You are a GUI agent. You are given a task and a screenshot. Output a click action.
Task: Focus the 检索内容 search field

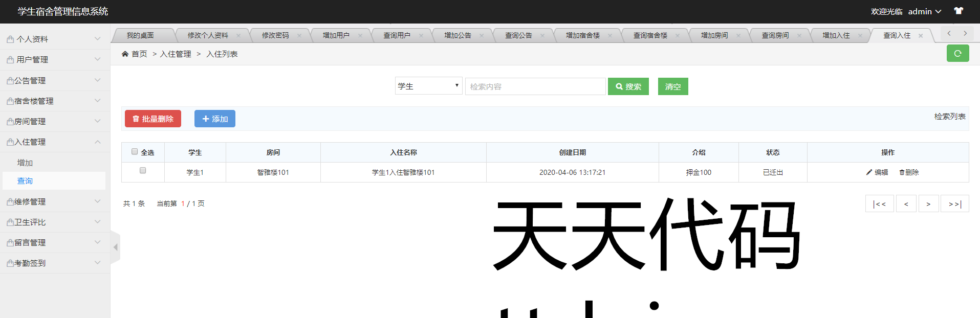535,86
